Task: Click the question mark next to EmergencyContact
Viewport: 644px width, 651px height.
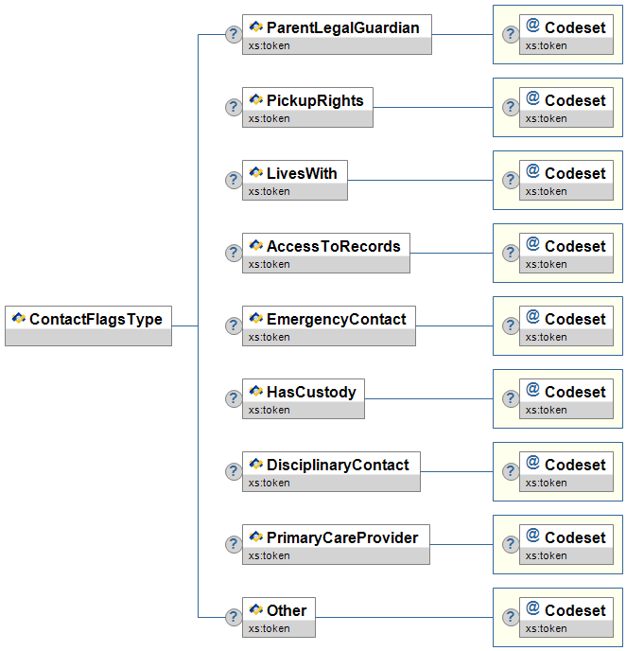Action: click(x=234, y=325)
